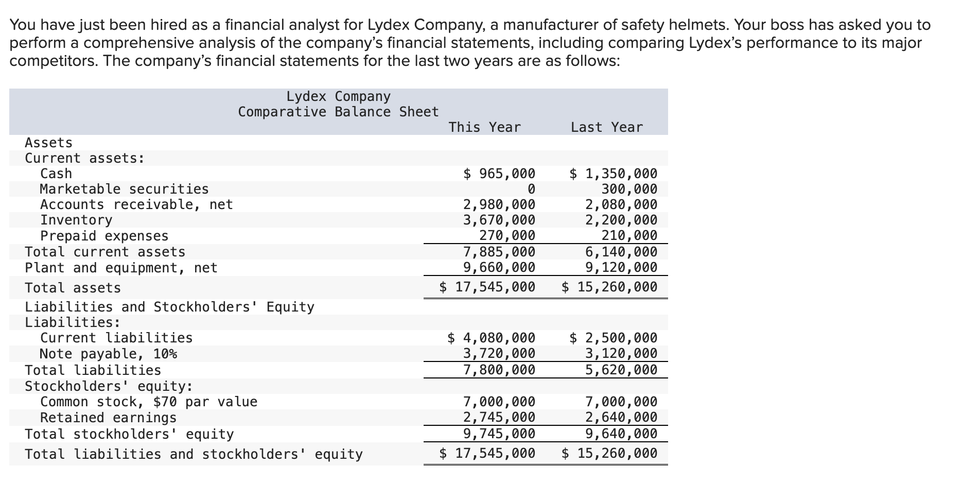Click the 'Assets' section label
Screen dimensions: 980x483
pos(49,143)
